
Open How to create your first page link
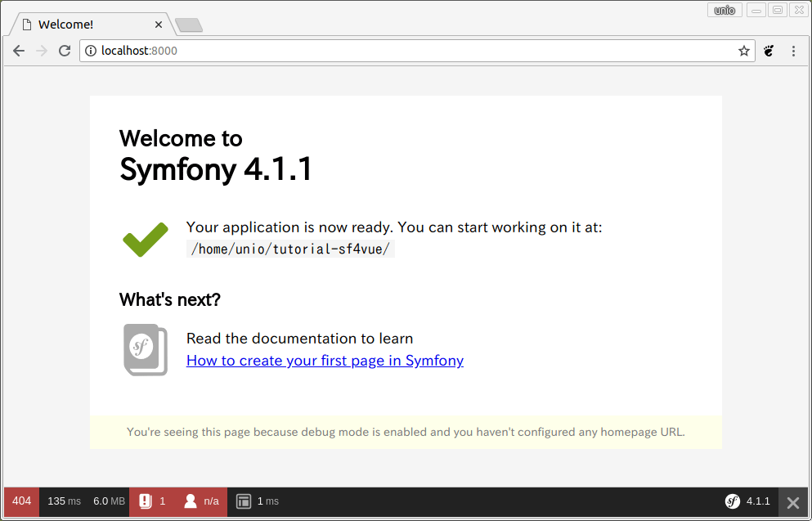click(325, 361)
